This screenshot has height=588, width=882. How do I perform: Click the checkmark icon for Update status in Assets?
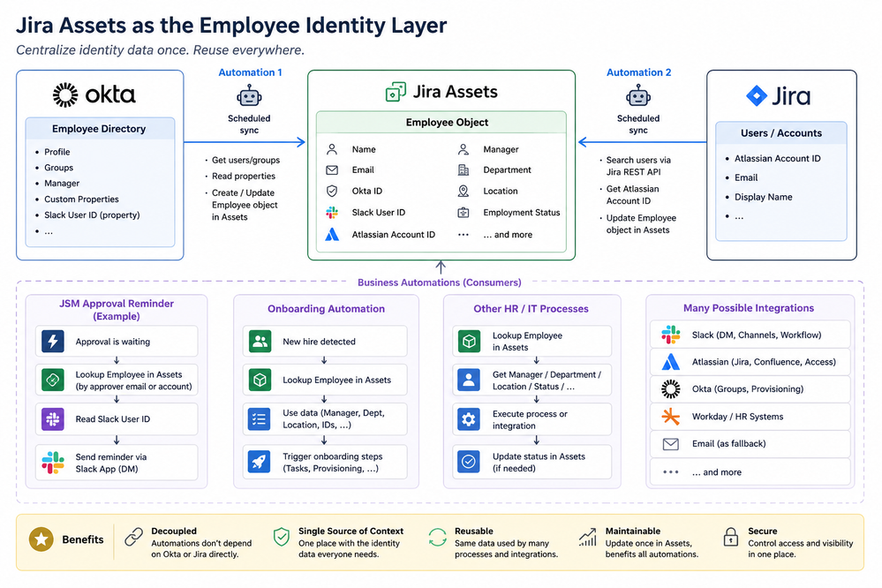469,462
